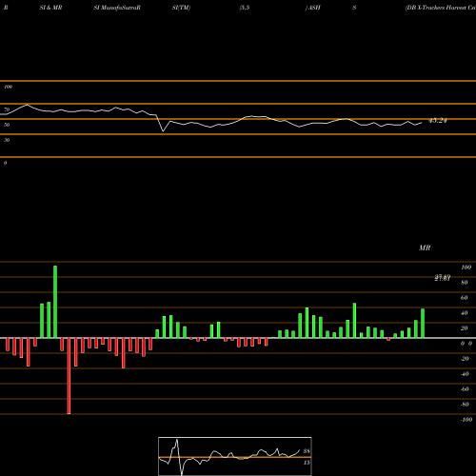Click the 70 level label on RSI axis
476x476 pixels.
pyautogui.click(x=7, y=109)
